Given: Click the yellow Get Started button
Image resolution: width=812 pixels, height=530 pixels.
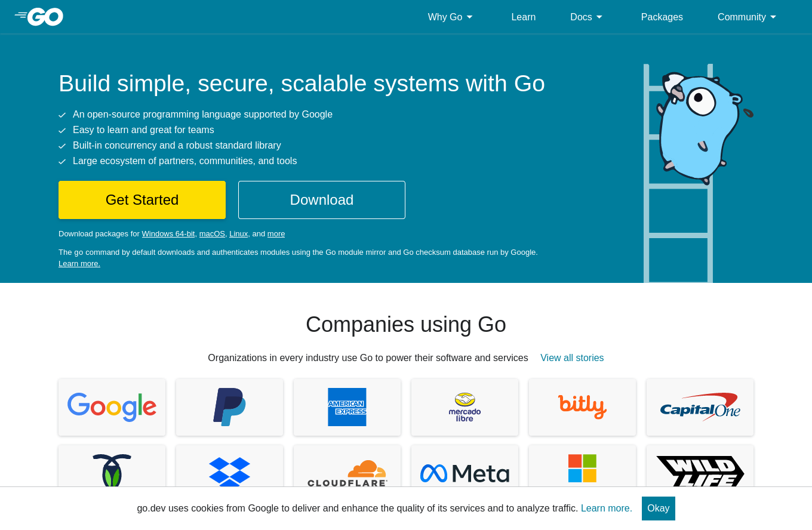Looking at the screenshot, I should point(142,200).
